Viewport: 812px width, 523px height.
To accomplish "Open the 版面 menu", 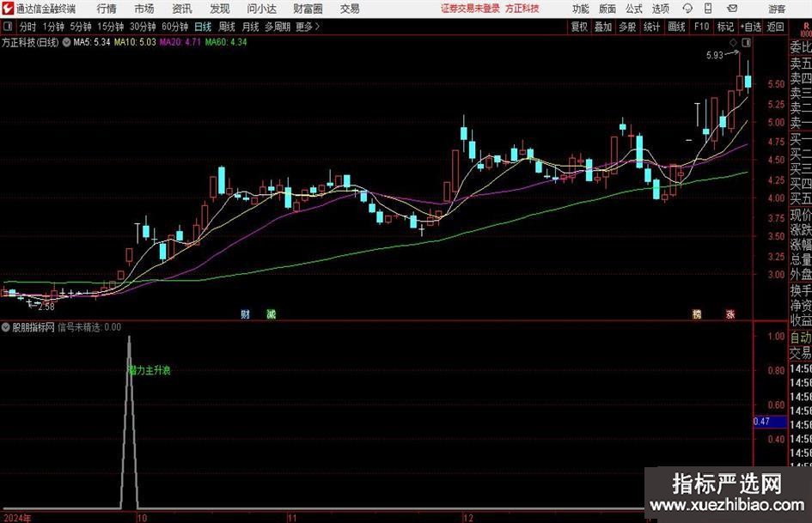I will point(607,9).
